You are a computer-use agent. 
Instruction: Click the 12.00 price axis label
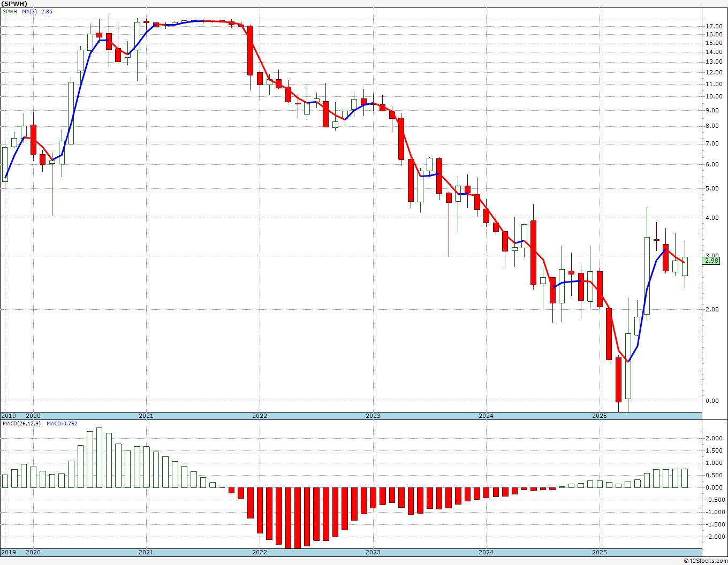coord(713,72)
